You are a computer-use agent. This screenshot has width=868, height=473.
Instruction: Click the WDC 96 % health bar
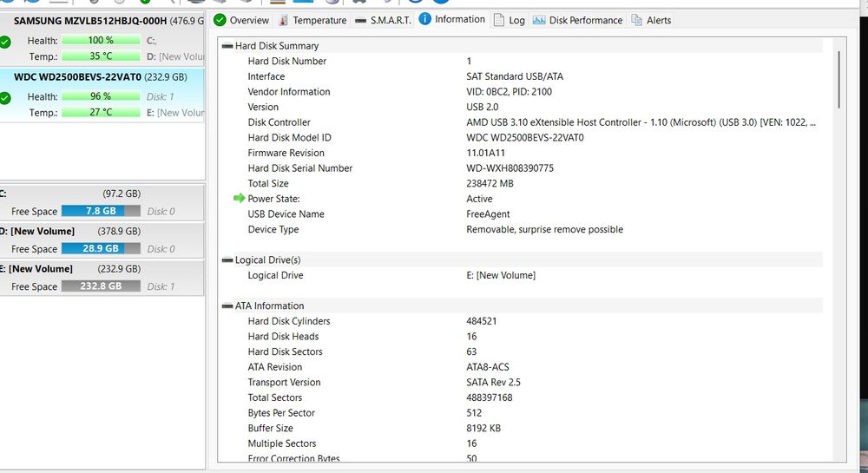[x=101, y=96]
